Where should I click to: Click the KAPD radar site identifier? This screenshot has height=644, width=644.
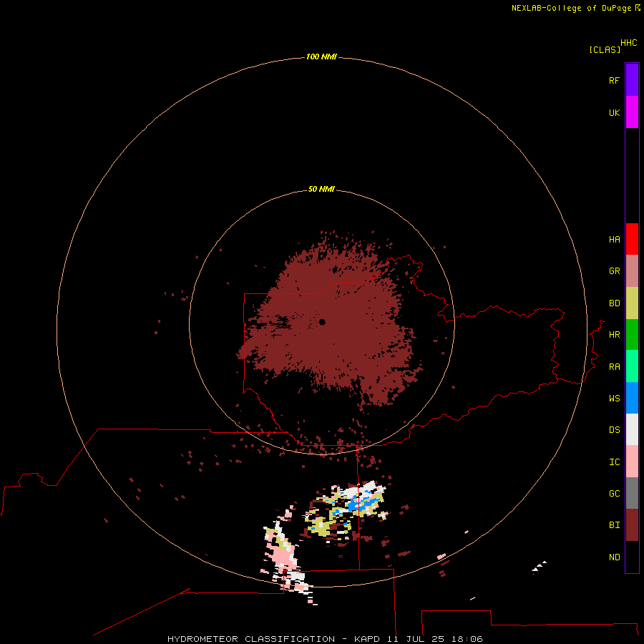click(x=367, y=639)
